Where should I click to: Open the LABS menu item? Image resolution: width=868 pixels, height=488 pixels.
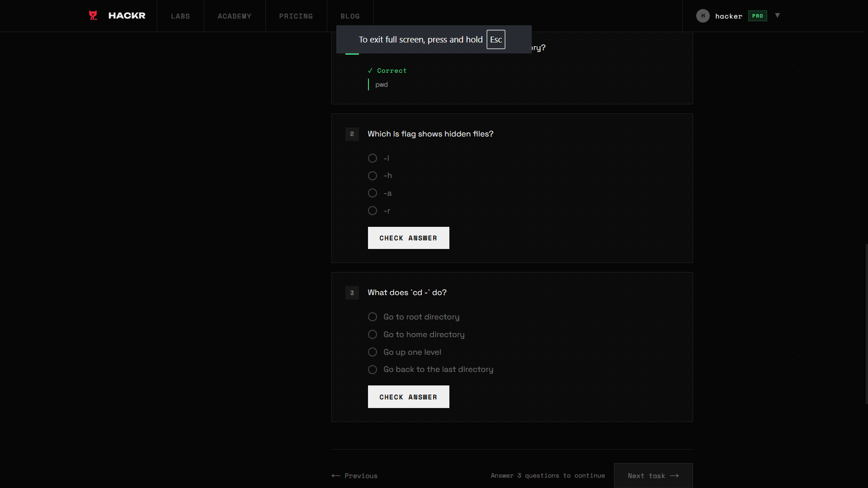[x=180, y=16]
